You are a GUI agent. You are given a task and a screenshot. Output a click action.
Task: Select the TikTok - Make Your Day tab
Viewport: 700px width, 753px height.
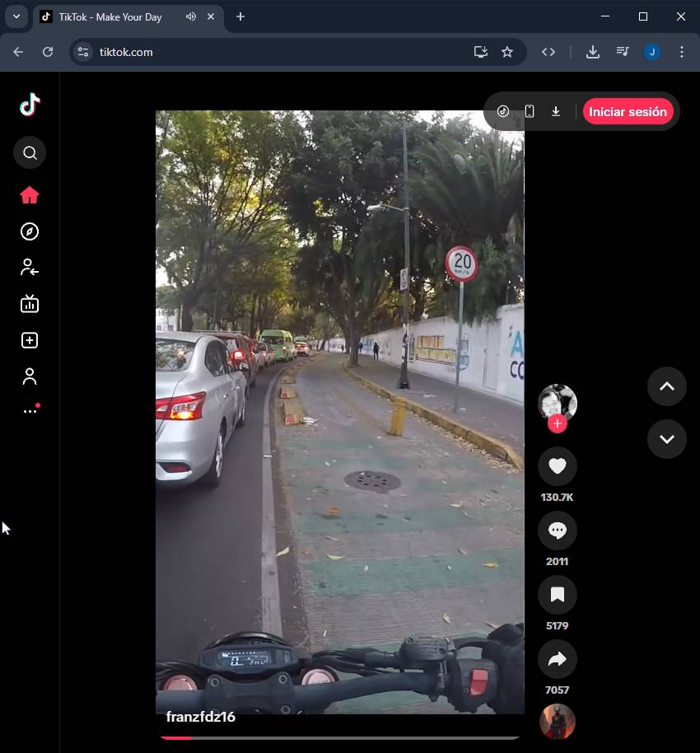click(x=111, y=16)
